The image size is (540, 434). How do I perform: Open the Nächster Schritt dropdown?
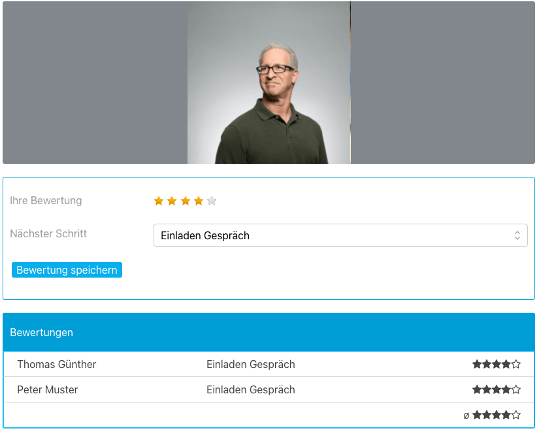point(340,236)
